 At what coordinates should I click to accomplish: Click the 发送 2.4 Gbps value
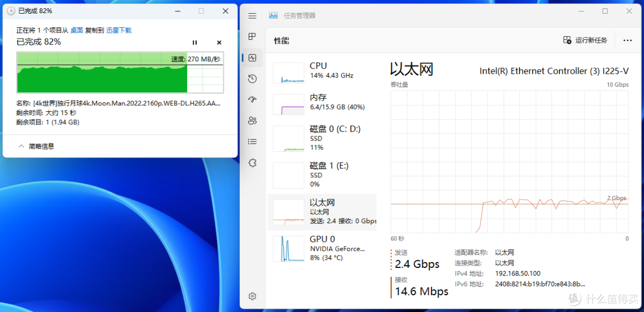pos(417,264)
